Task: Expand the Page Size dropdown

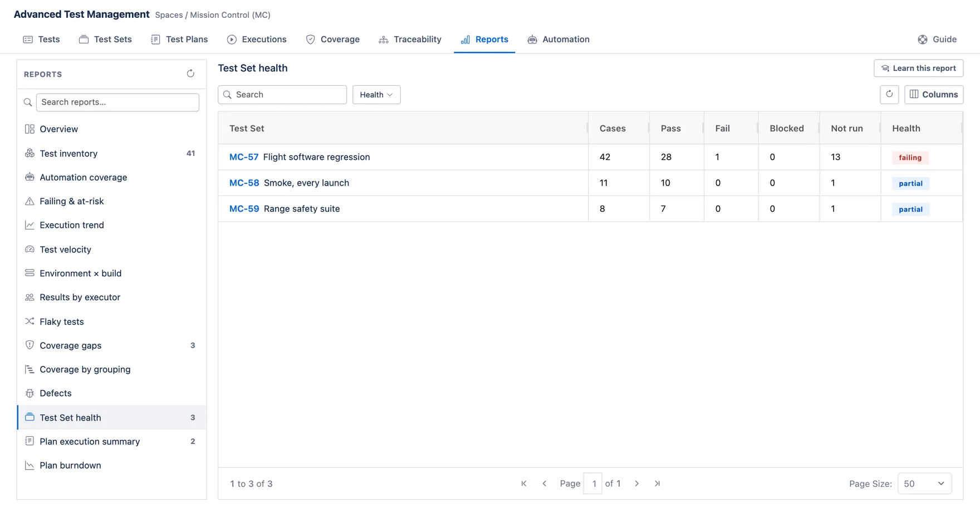Action: tap(924, 483)
